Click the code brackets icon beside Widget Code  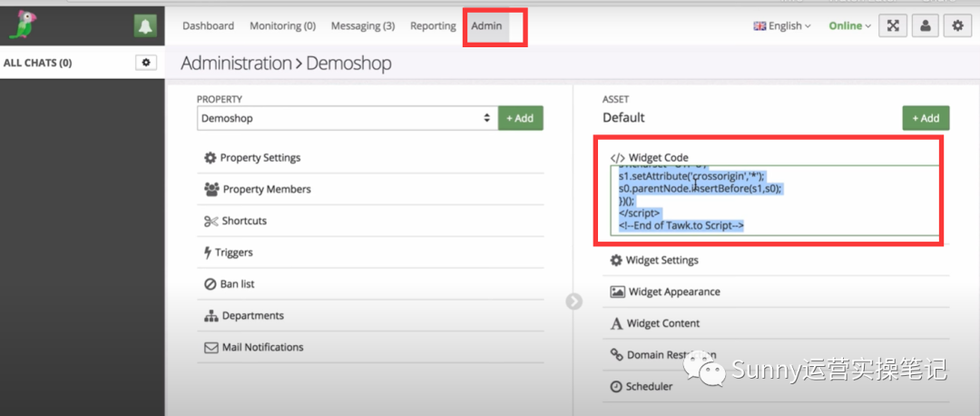click(618, 158)
